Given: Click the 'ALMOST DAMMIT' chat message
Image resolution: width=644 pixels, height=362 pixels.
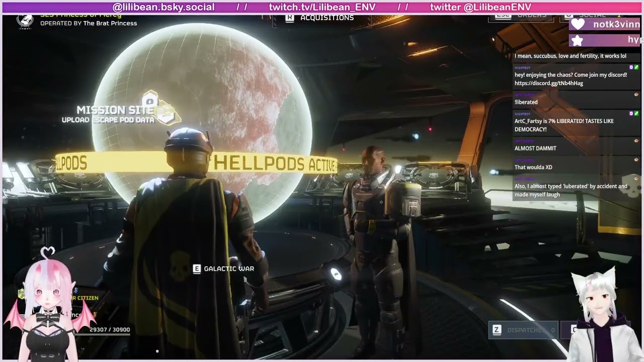Looking at the screenshot, I should point(535,148).
